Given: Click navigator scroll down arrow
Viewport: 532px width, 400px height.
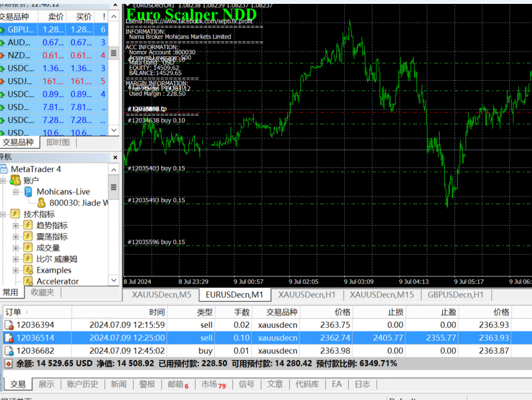Looking at the screenshot, I should 114,280.
